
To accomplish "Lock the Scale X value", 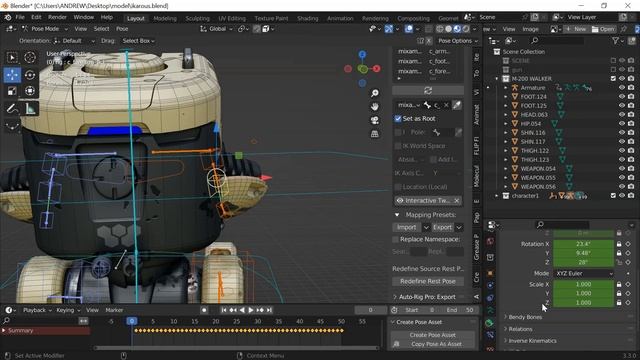I will [619, 284].
